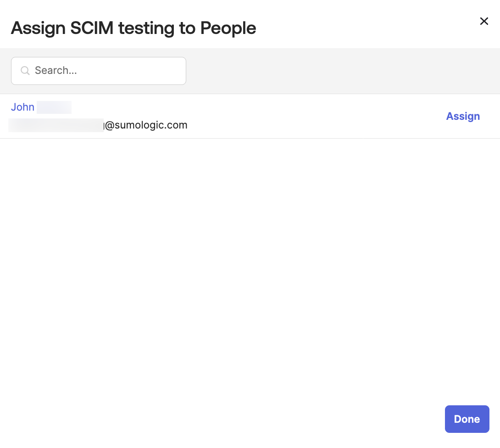The height and width of the screenshot is (448, 500).
Task: Click the sumologic.com email text
Action: (146, 125)
